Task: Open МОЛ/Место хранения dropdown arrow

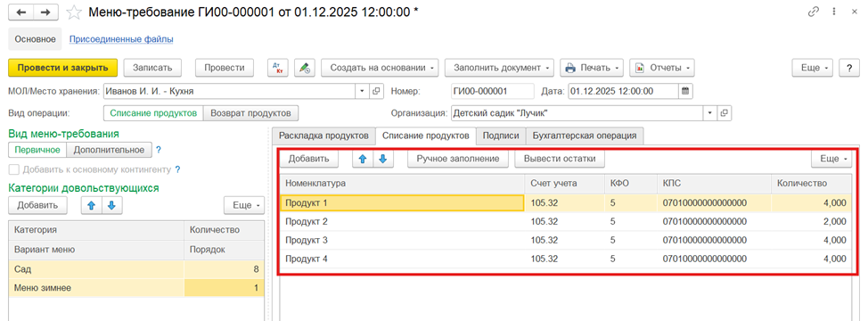Action: tap(362, 91)
